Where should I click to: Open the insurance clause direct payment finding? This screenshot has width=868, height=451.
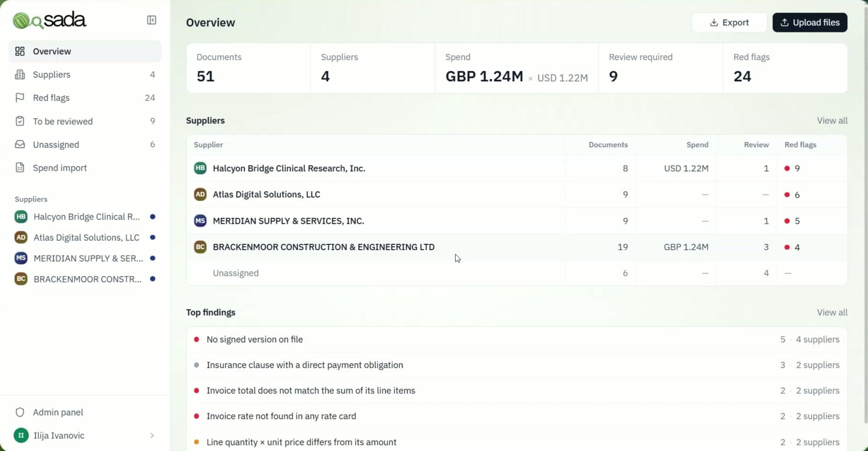tap(517, 365)
